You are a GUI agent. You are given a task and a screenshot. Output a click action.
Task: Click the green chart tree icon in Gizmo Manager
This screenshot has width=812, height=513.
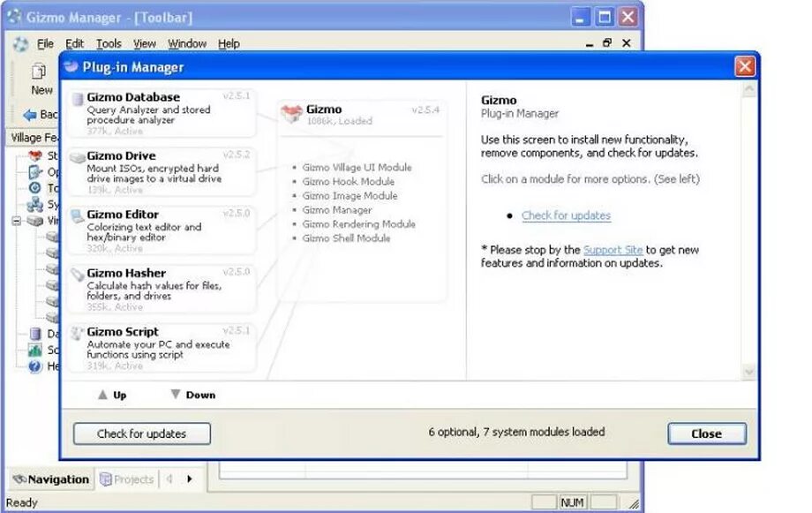click(x=34, y=350)
